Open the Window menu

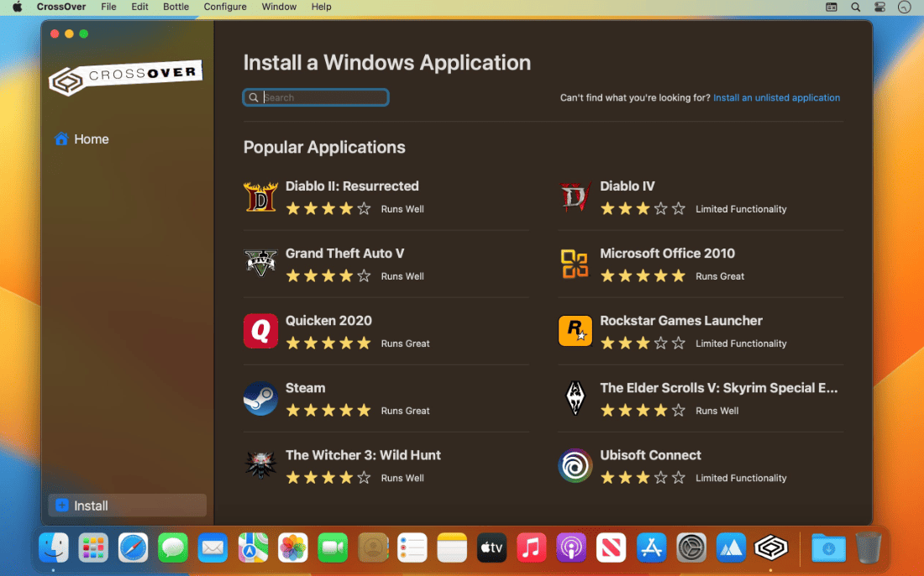[279, 7]
